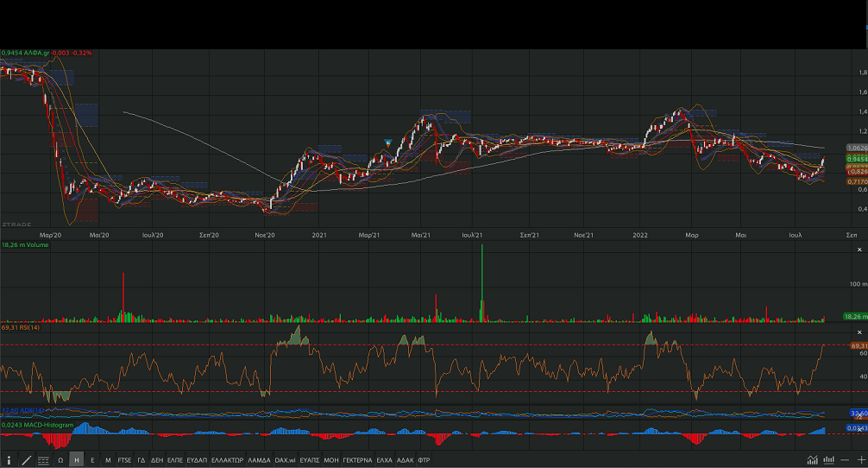Select the ΕΥΔΑΠ symbol shortcut

click(x=196, y=460)
